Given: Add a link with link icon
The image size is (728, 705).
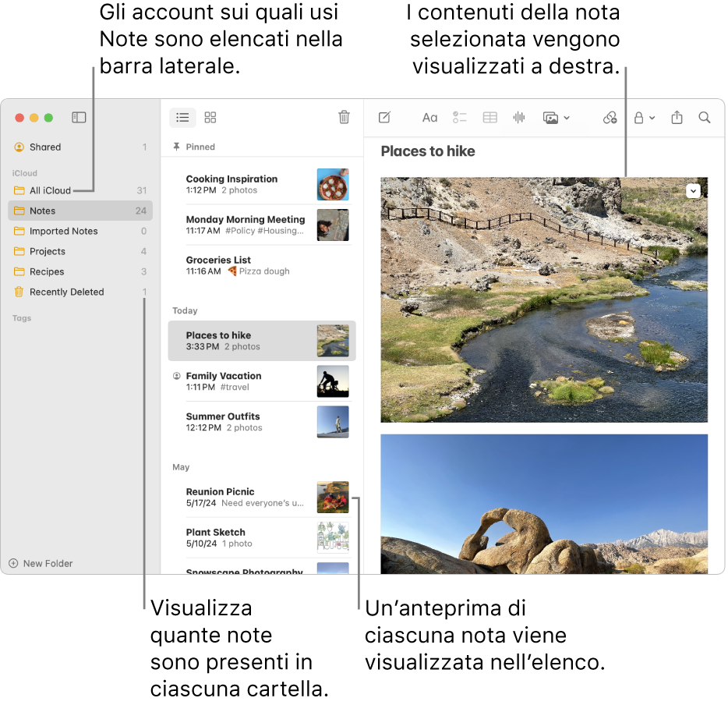Looking at the screenshot, I should pyautogui.click(x=610, y=118).
